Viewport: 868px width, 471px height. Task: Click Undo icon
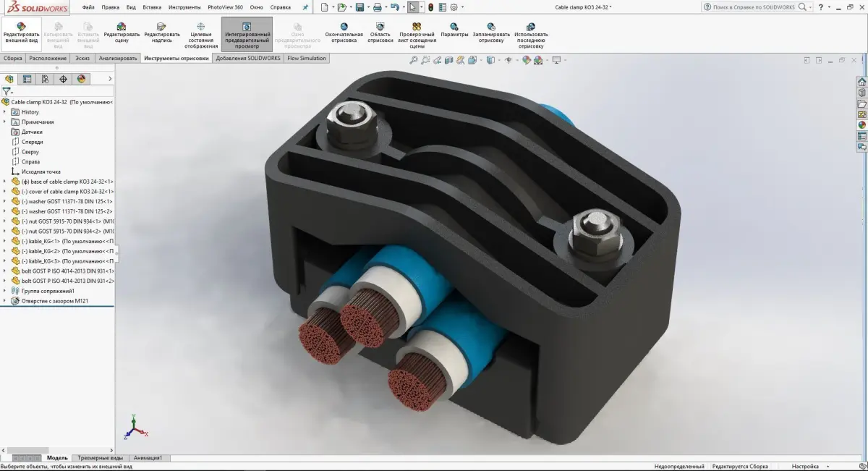394,7
